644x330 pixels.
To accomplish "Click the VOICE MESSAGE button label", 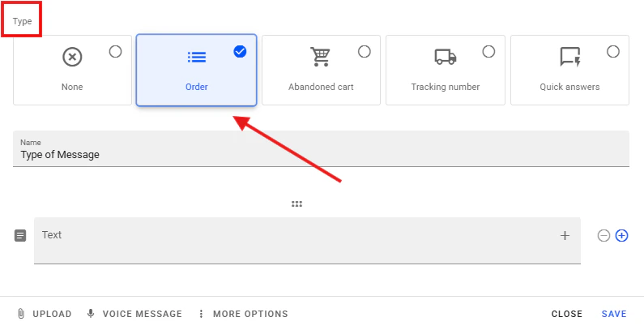I will [143, 314].
